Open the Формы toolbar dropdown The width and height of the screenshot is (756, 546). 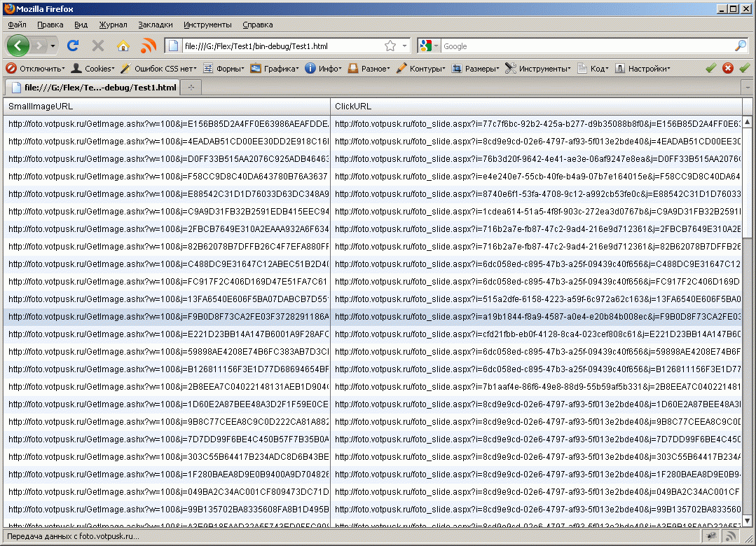click(x=224, y=69)
